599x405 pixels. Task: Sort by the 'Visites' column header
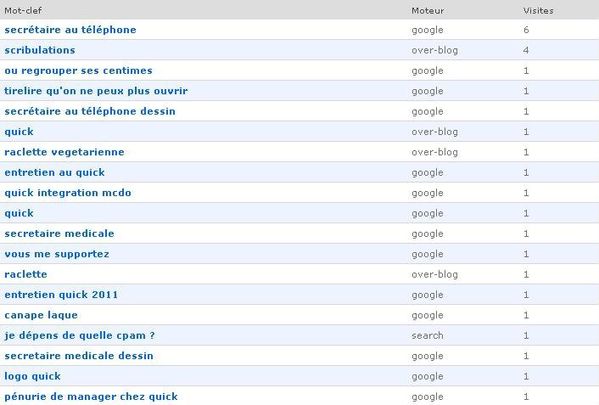coord(538,11)
